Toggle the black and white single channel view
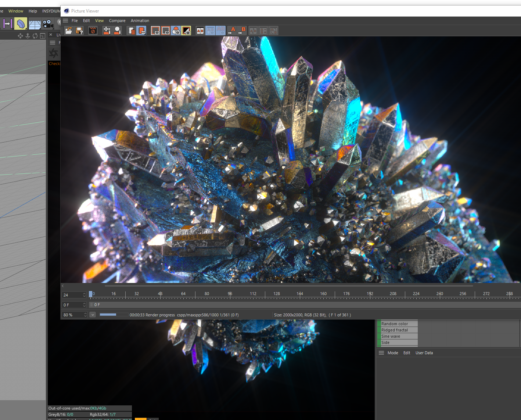The height and width of the screenshot is (420, 521). (x=186, y=31)
